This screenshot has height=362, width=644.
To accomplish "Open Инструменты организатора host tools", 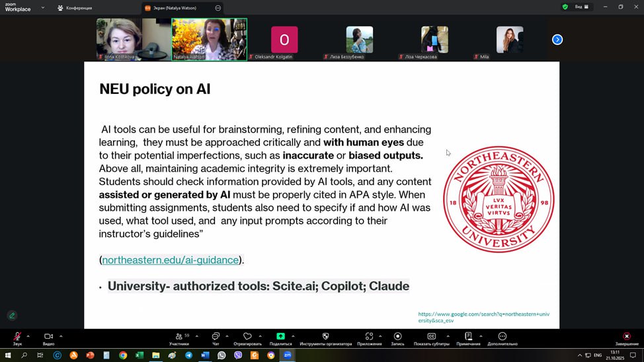I will (x=325, y=337).
